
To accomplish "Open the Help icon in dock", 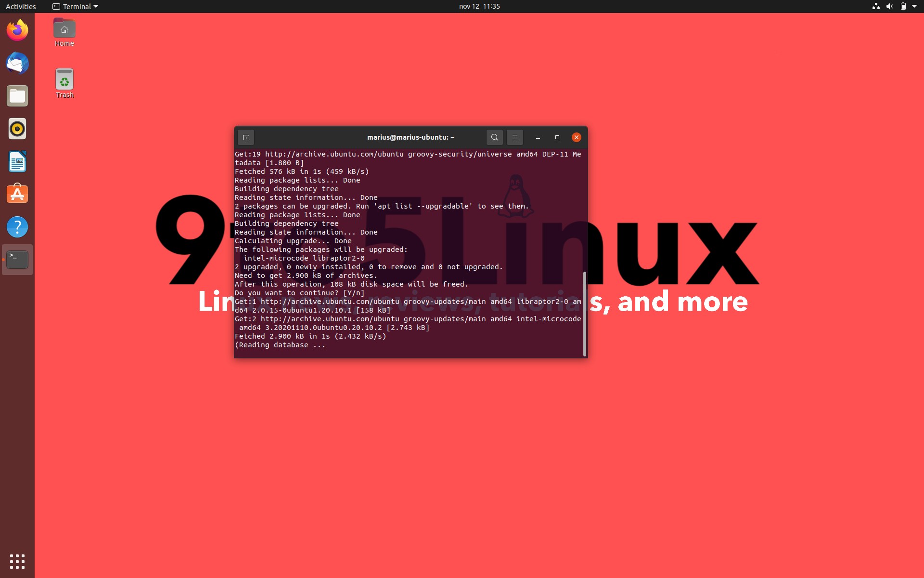I will 17,227.
